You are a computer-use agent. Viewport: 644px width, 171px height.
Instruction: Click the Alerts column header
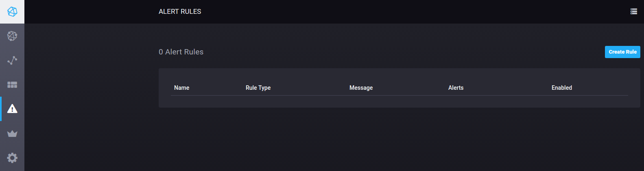coord(456,88)
